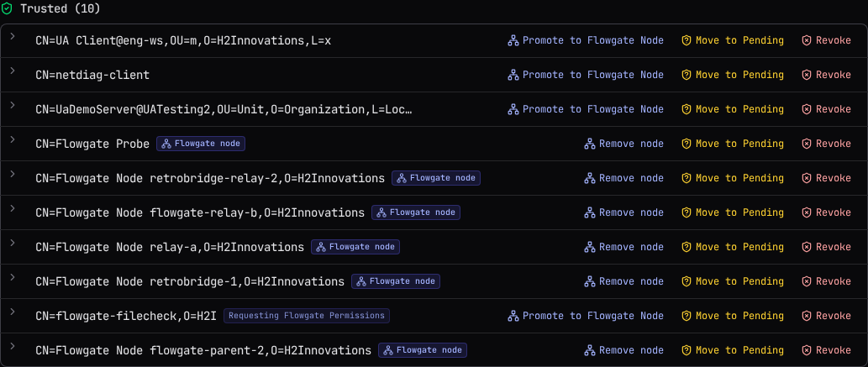Select text CN=Flowgate Node flowgate-parent-2,O=H2Innovations
Viewport: 868px width, 367px height.
tap(203, 350)
